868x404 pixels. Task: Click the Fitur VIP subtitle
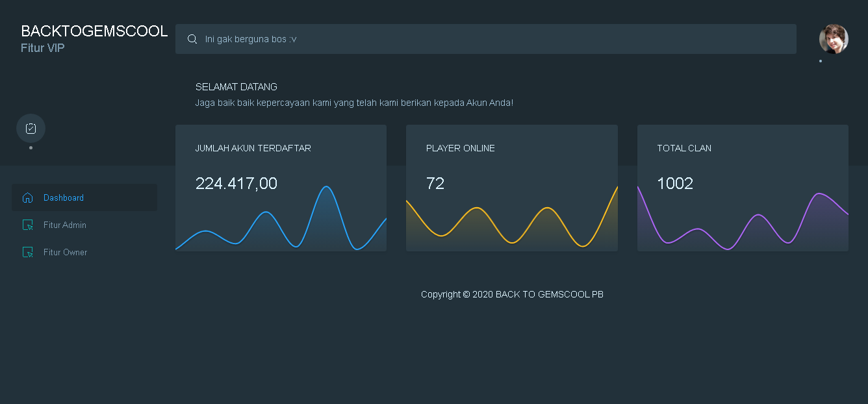tap(43, 48)
